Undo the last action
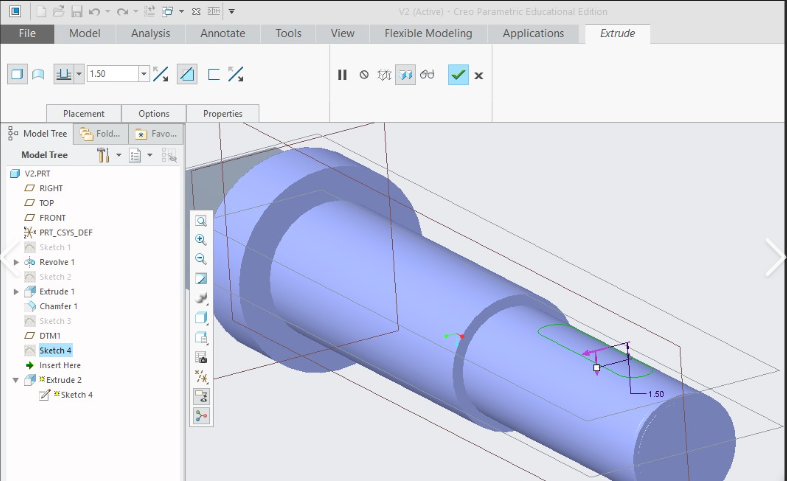This screenshot has height=481, width=787. (94, 11)
